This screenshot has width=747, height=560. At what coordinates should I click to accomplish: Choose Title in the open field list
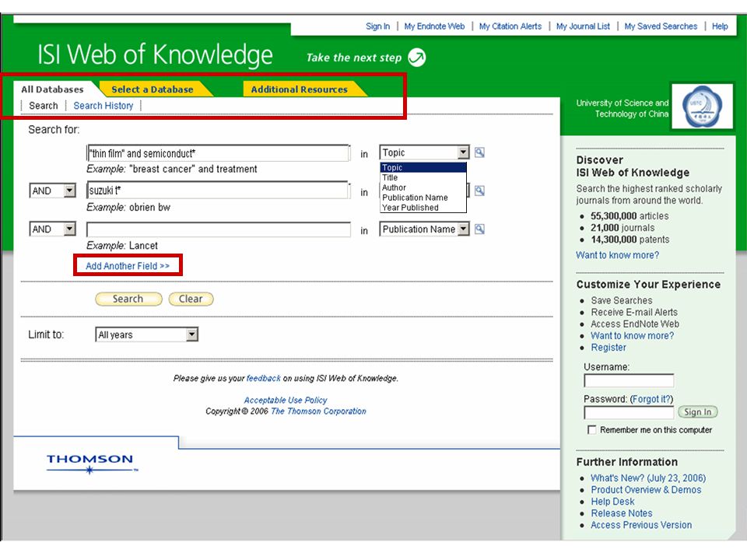423,177
